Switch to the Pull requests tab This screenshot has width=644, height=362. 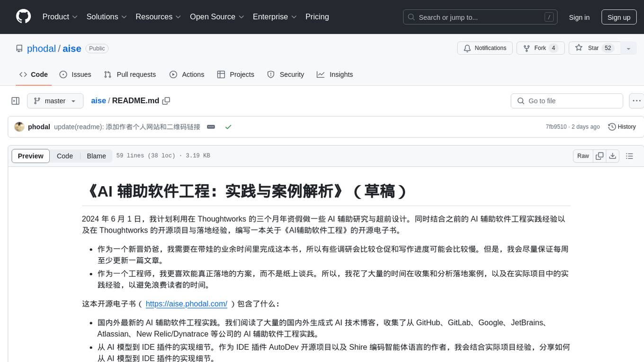(x=130, y=74)
